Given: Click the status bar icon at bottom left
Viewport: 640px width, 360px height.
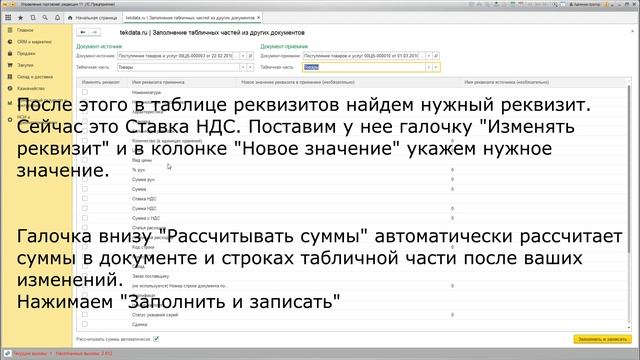Looking at the screenshot, I should 7,353.
